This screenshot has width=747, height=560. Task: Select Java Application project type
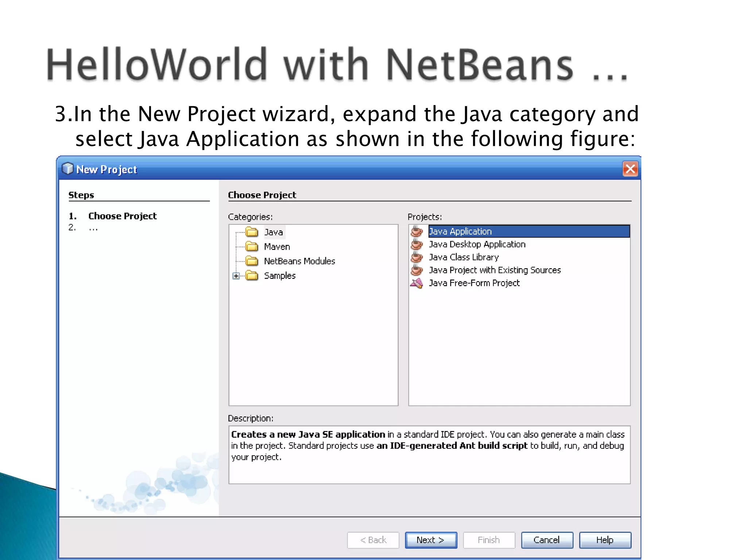click(x=529, y=231)
